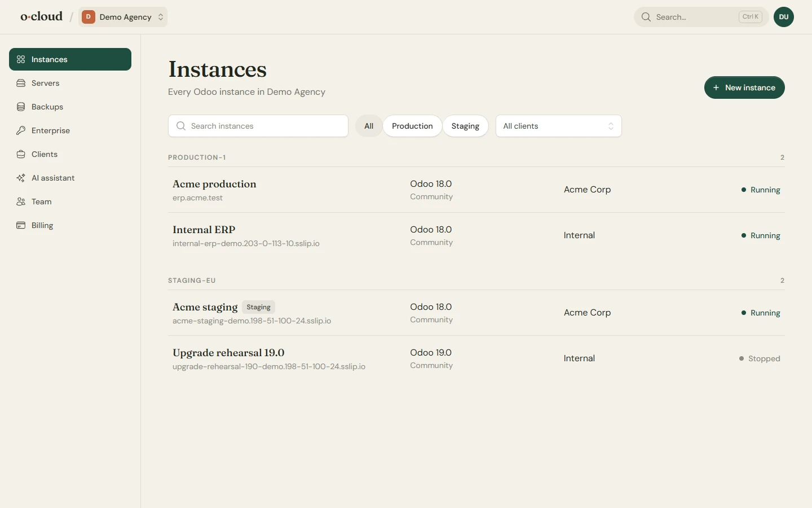Click the Instances grid icon in sidebar
The image size is (812, 508).
pyautogui.click(x=21, y=59)
